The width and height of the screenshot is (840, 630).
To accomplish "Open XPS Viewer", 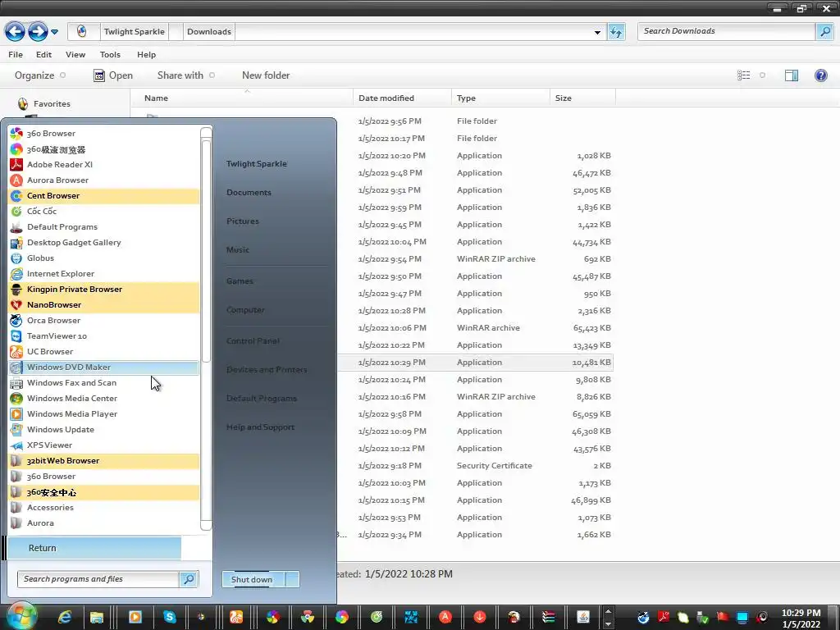I will tap(104, 445).
